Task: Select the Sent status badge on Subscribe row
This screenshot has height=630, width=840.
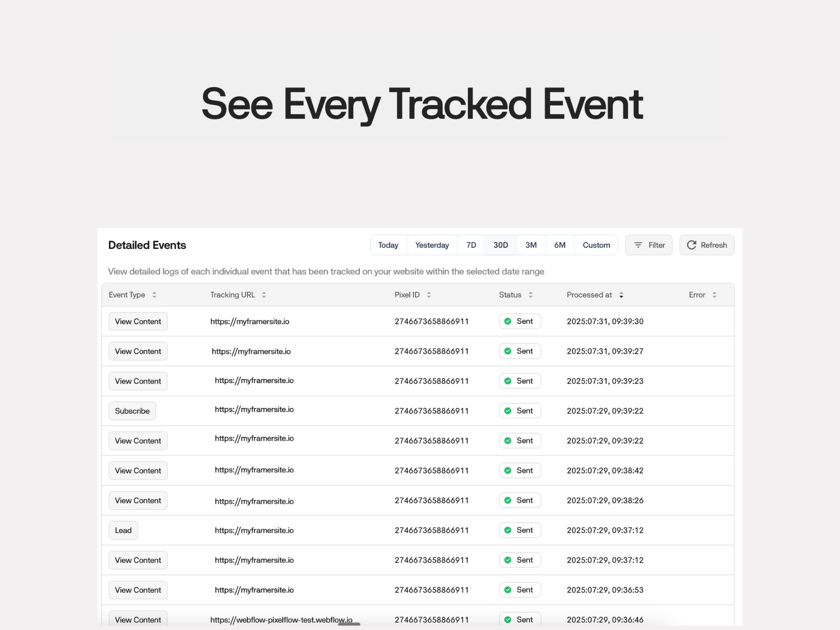Action: coord(520,411)
